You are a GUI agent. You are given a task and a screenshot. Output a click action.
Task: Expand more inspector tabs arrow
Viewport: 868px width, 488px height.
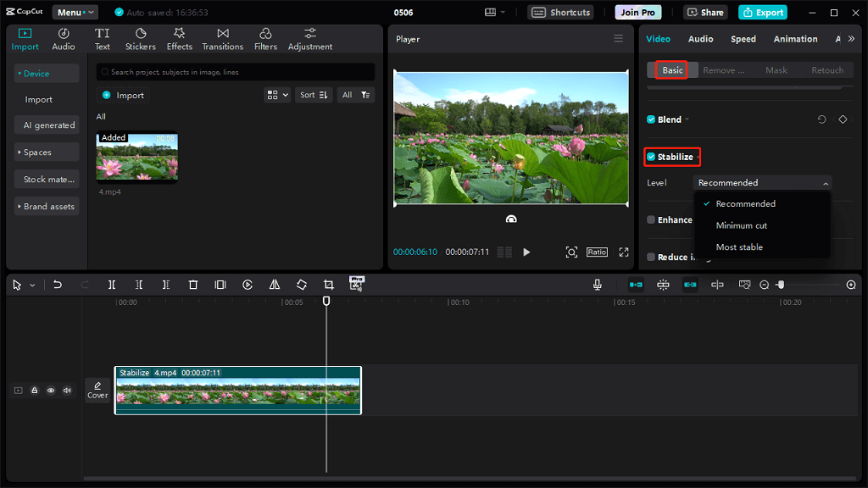(851, 39)
